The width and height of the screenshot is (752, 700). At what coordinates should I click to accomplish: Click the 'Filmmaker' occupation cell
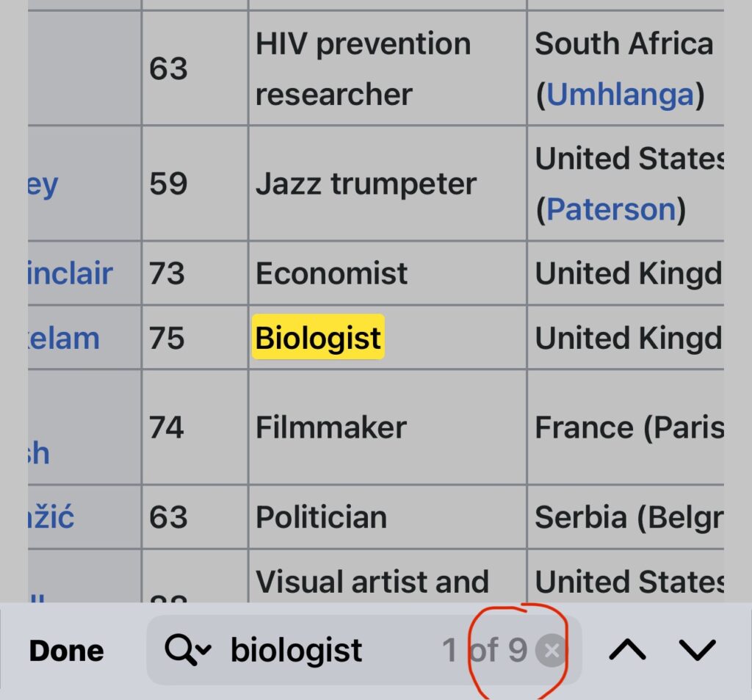point(330,427)
